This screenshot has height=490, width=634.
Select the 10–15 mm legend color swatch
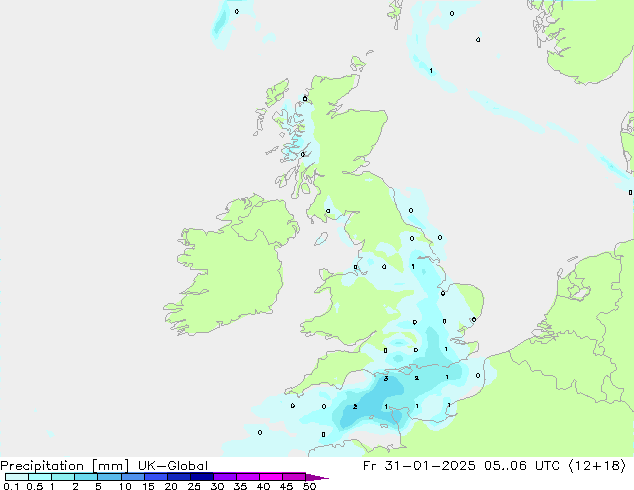pyautogui.click(x=132, y=477)
